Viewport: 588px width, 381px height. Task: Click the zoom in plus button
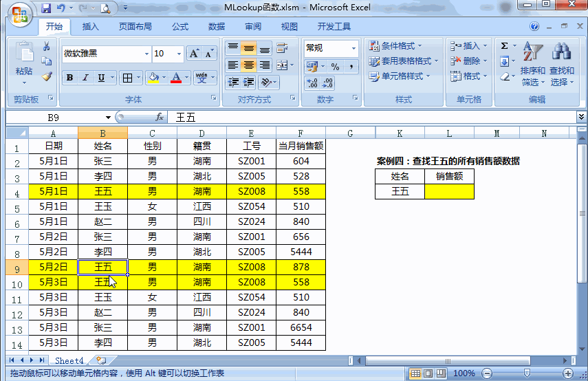tap(568, 373)
